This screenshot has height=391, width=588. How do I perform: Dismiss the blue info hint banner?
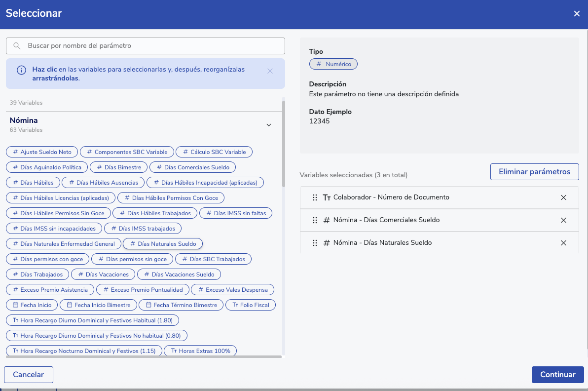[x=270, y=71]
